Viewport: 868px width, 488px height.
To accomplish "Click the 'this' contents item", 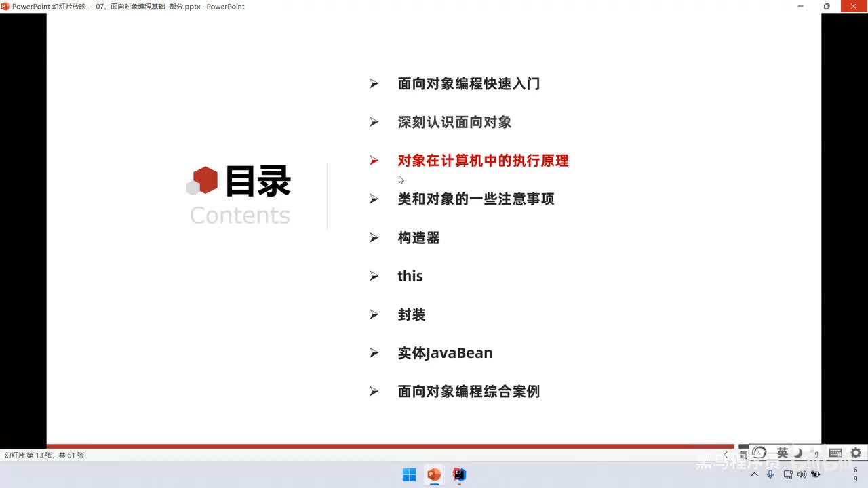I will (410, 276).
